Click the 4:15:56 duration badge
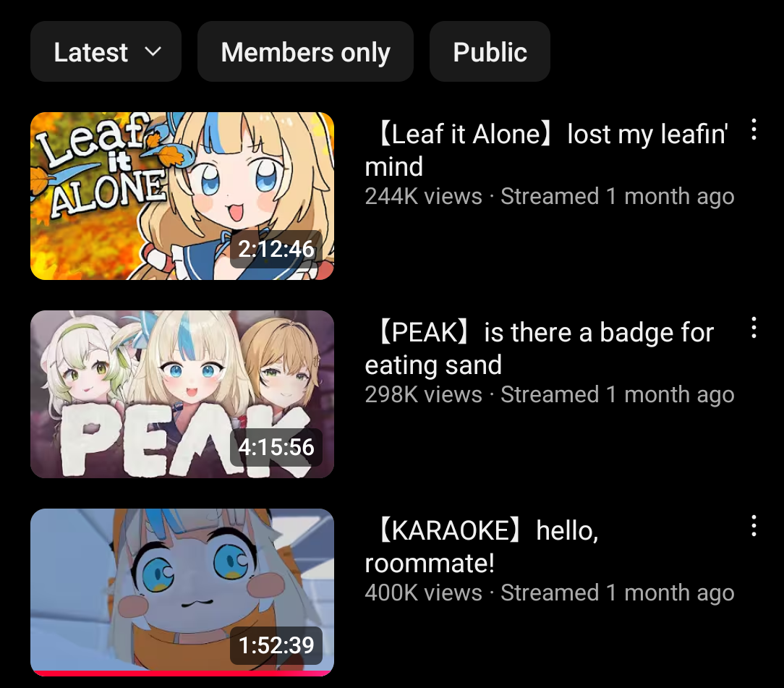The height and width of the screenshot is (688, 784). click(x=276, y=447)
